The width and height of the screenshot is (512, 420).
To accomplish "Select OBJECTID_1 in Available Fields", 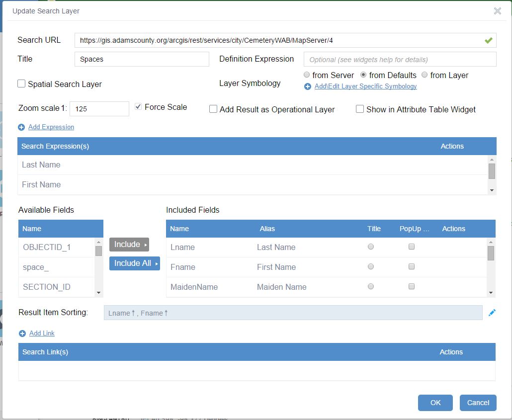I will pyautogui.click(x=57, y=248).
